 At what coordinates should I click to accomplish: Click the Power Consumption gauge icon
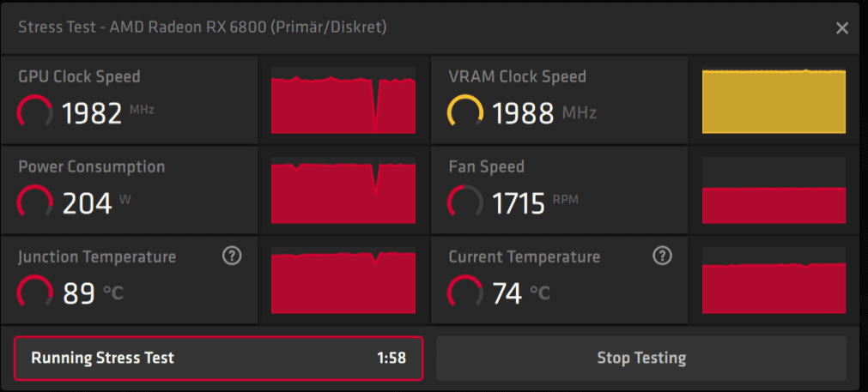tap(35, 202)
